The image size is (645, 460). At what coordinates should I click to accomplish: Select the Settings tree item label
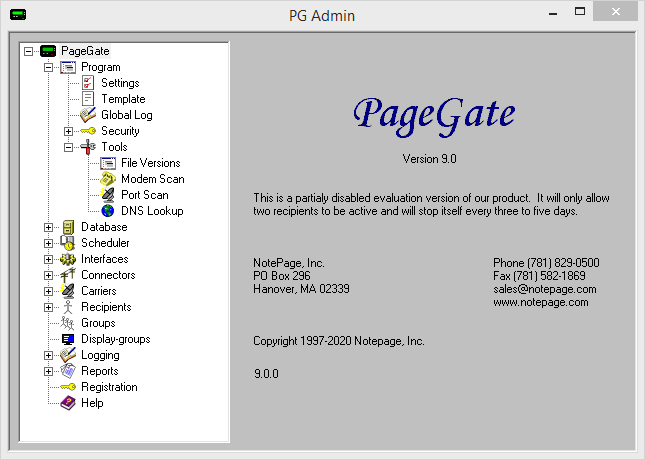[x=120, y=83]
